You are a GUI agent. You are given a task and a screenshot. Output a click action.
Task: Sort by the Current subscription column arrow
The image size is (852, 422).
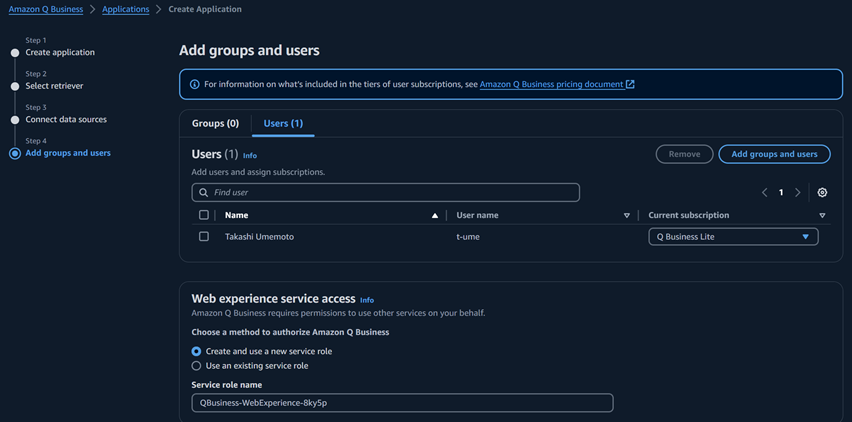[822, 216]
